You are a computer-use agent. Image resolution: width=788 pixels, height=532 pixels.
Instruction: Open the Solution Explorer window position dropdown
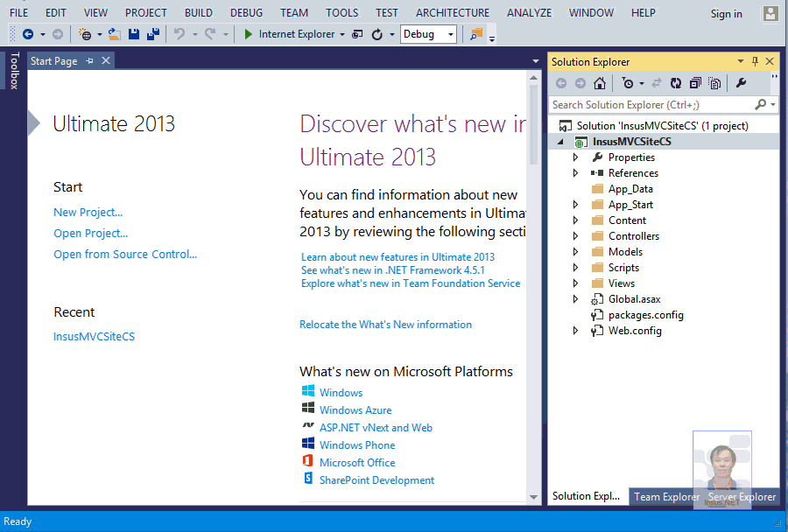click(740, 61)
